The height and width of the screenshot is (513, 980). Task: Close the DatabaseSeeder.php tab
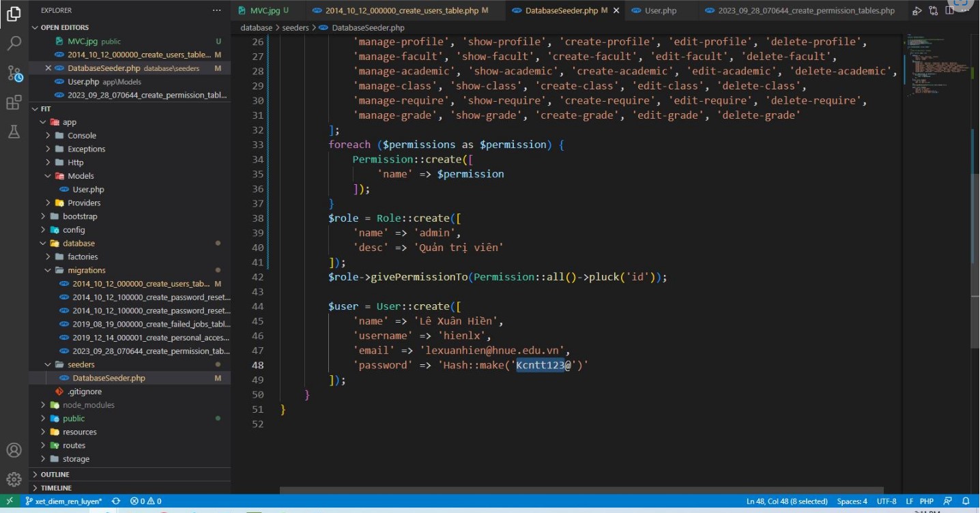pyautogui.click(x=616, y=11)
